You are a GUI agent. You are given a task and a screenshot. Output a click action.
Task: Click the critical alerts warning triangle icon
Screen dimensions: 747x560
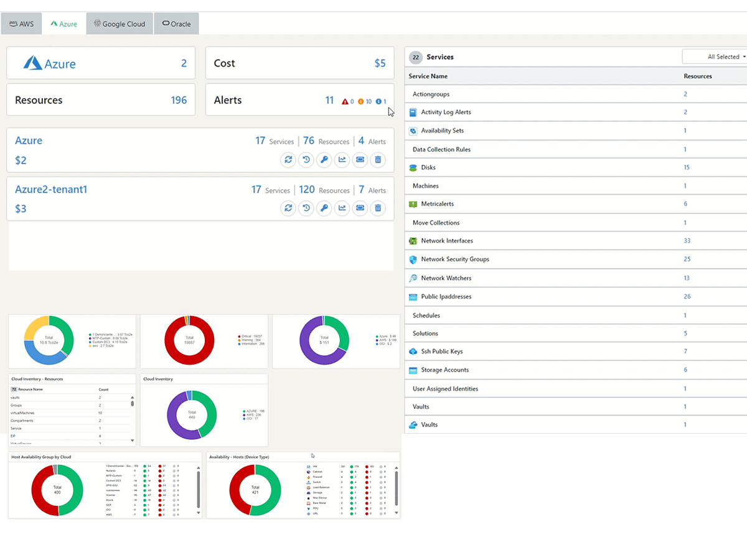pos(346,101)
